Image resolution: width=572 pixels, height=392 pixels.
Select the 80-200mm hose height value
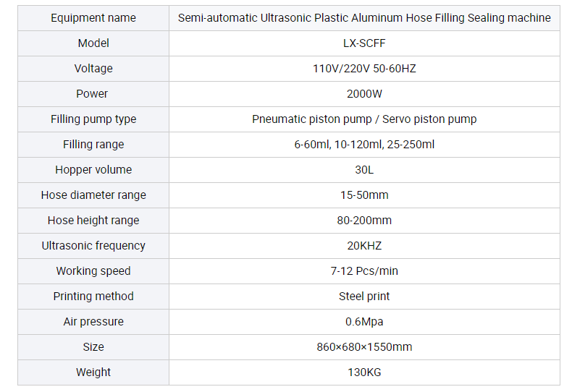tap(364, 221)
